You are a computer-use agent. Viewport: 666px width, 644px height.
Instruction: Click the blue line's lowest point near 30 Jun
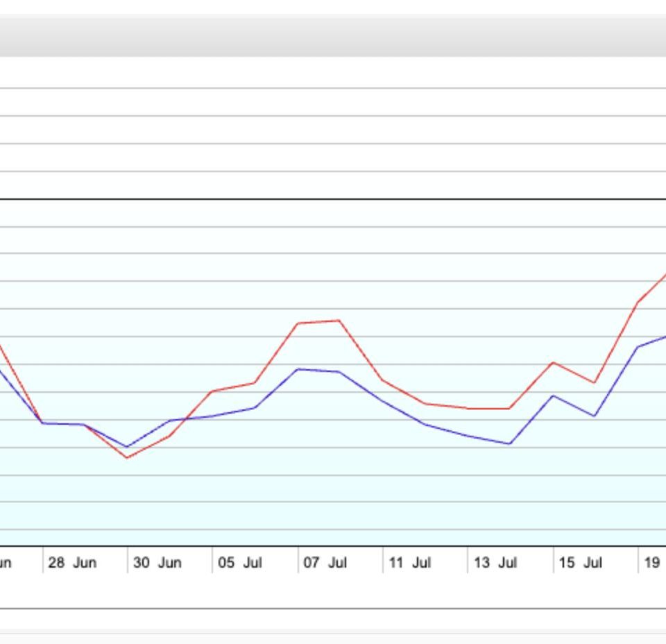pyautogui.click(x=127, y=447)
